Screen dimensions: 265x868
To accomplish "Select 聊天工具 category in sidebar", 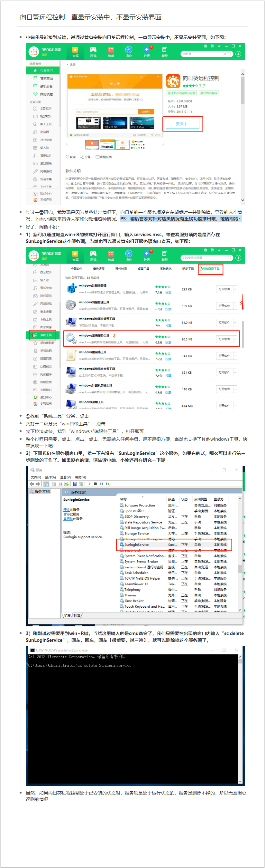I will point(43,124).
